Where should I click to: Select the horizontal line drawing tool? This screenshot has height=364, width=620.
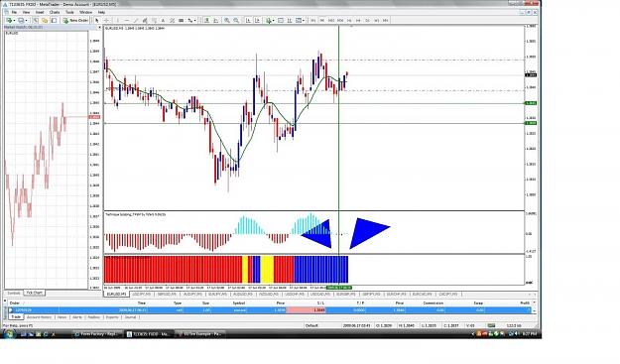127,20
